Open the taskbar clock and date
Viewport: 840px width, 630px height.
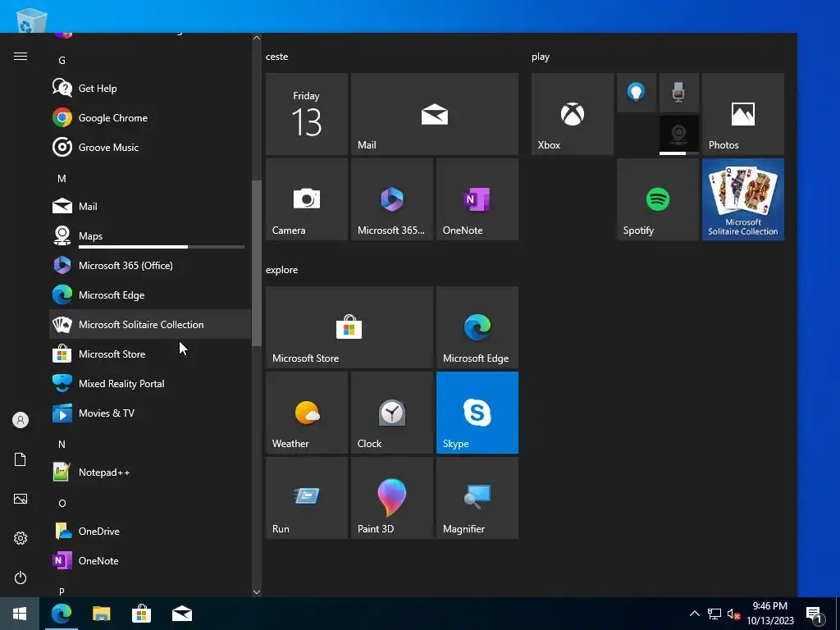coord(770,614)
